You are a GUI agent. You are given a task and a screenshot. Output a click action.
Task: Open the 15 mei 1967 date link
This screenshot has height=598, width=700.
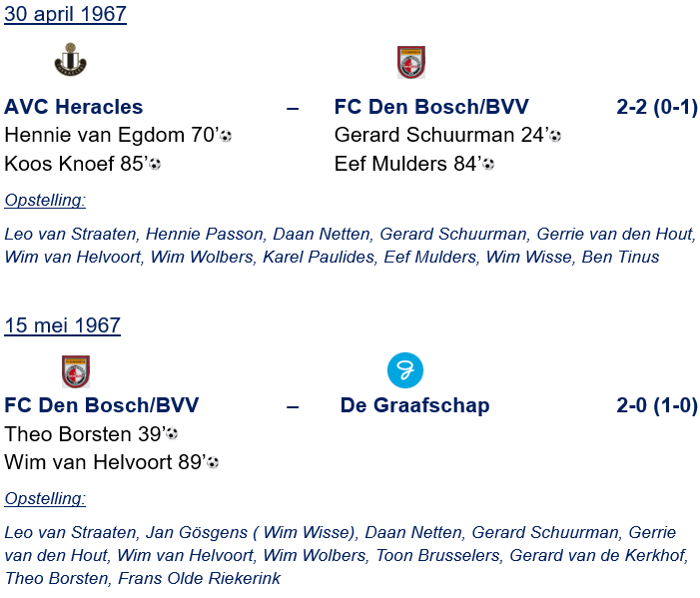pyautogui.click(x=62, y=325)
